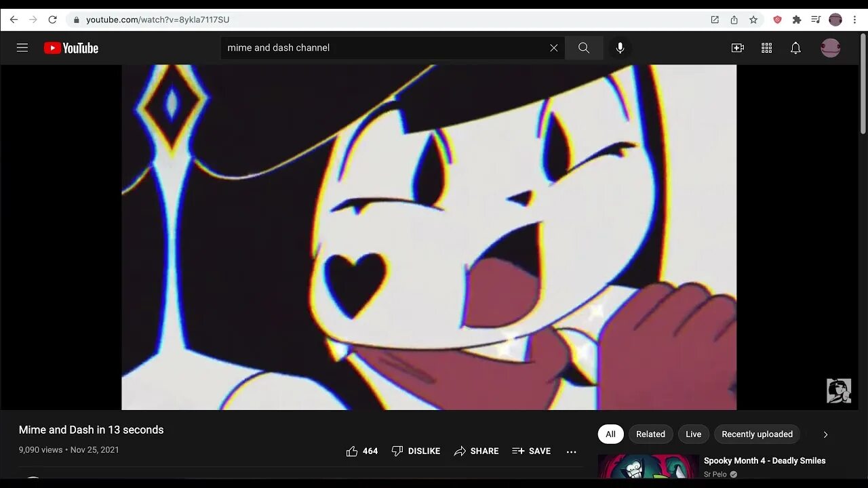Screen dimensions: 868x488
Task: Select the 'All' filter chip
Action: pyautogui.click(x=610, y=434)
